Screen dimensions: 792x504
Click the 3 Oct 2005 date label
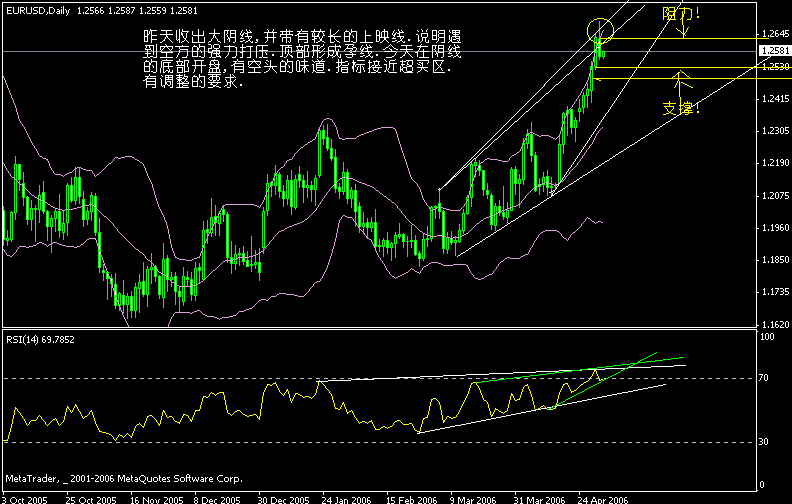coord(25,499)
